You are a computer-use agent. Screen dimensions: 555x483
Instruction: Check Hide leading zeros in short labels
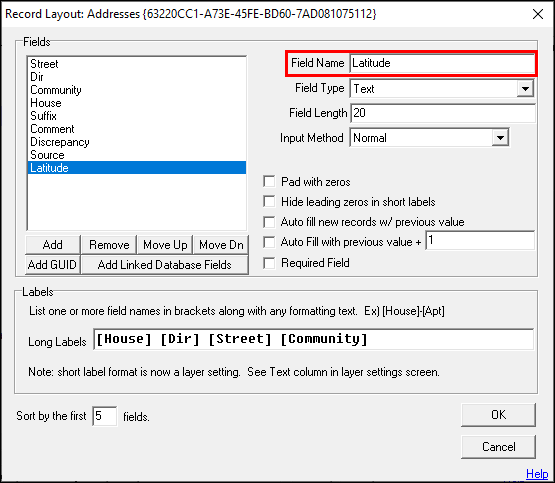tap(269, 202)
